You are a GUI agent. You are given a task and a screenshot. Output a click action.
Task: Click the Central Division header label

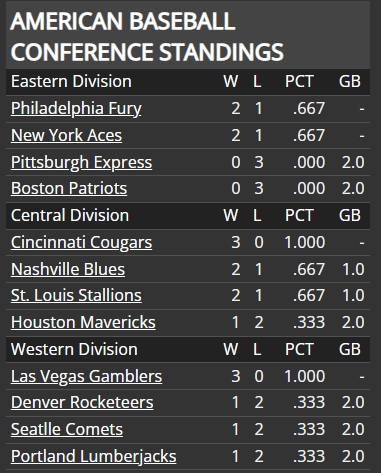70,215
